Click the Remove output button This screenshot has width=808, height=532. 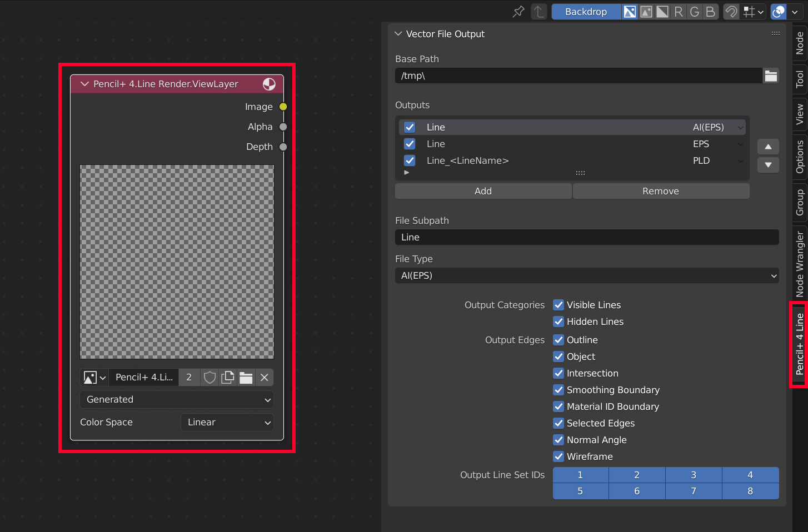pyautogui.click(x=660, y=191)
